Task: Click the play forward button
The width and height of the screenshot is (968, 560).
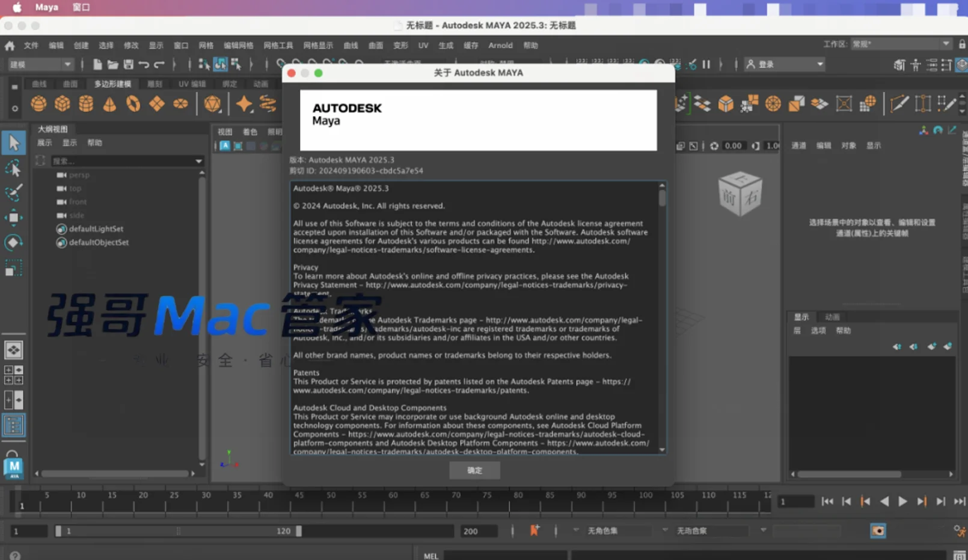Action: coord(902,501)
